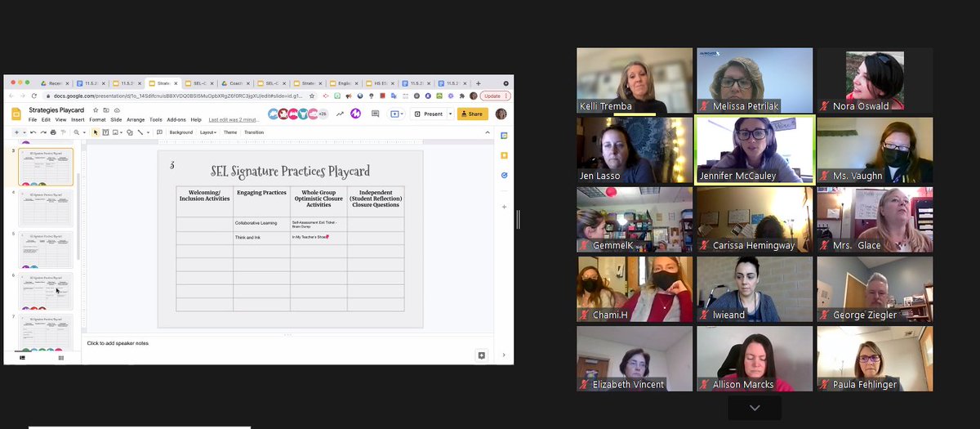
Task: Open the Layout dropdown
Action: [x=207, y=132]
